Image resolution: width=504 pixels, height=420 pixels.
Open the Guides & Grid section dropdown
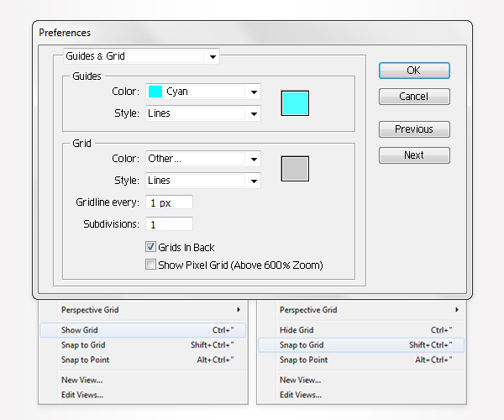[x=142, y=56]
